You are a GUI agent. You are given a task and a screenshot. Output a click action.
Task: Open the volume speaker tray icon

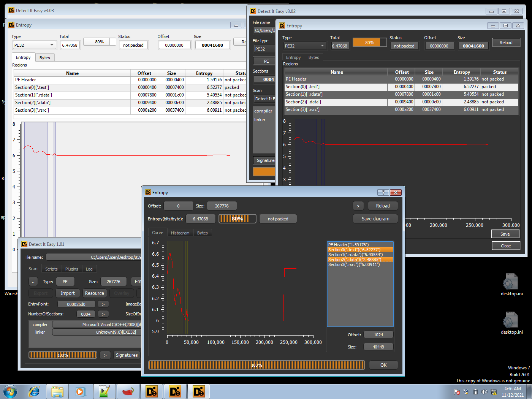pyautogui.click(x=484, y=392)
